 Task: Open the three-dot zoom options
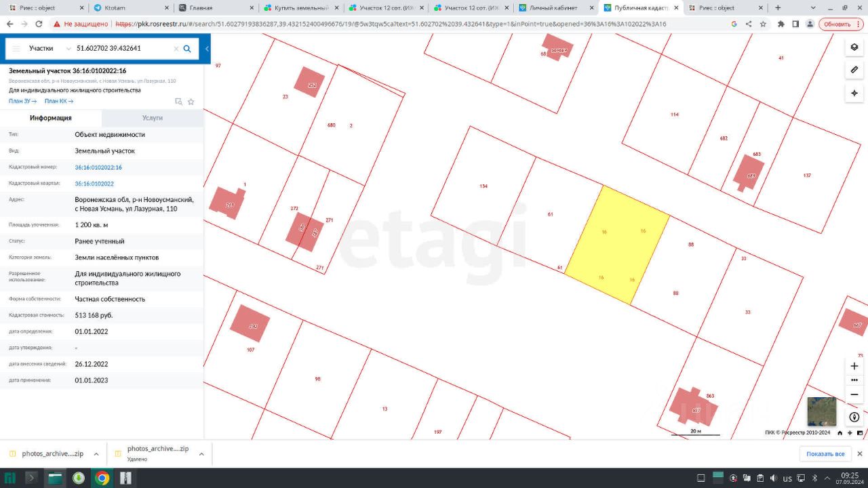pos(854,380)
